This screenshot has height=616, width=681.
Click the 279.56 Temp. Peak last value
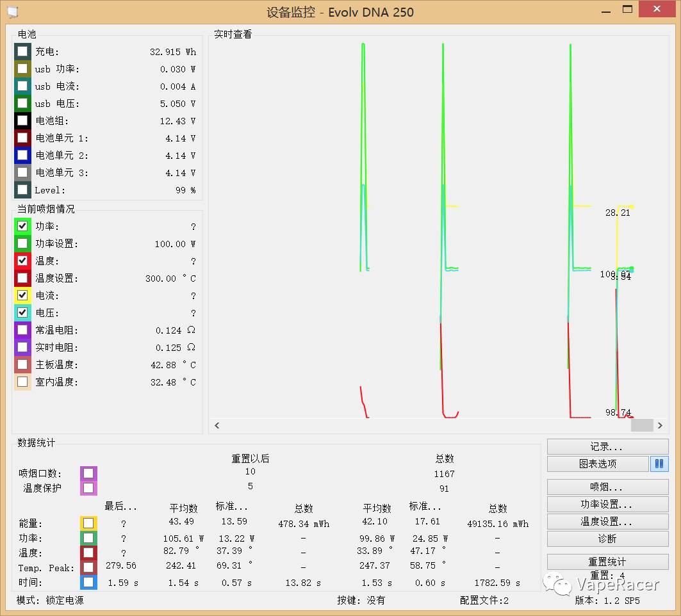pos(120,565)
